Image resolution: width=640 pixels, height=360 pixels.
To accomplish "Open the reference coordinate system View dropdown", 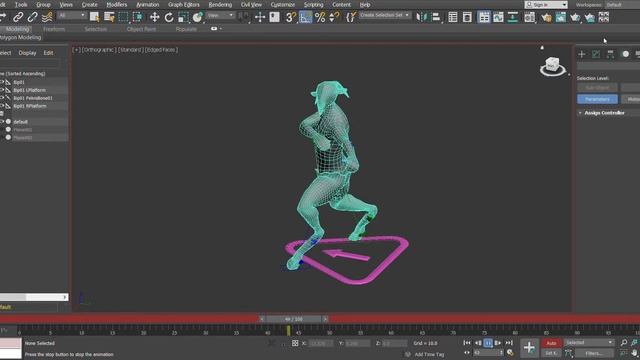I will (x=220, y=16).
